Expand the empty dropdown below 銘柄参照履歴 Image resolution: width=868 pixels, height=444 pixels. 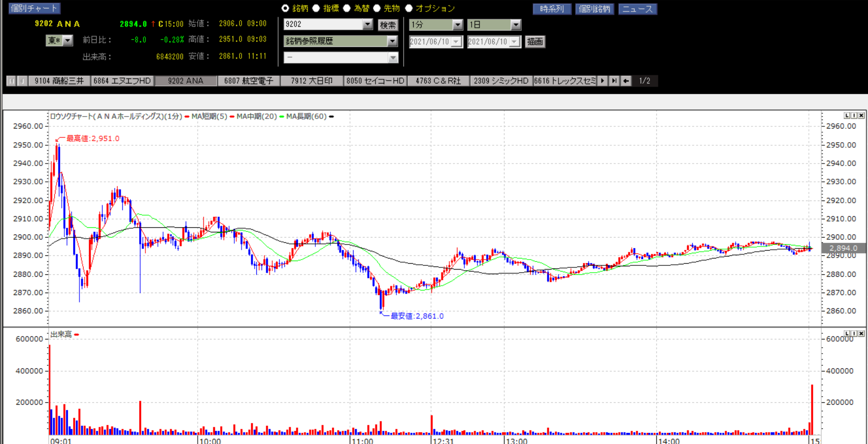pos(393,57)
